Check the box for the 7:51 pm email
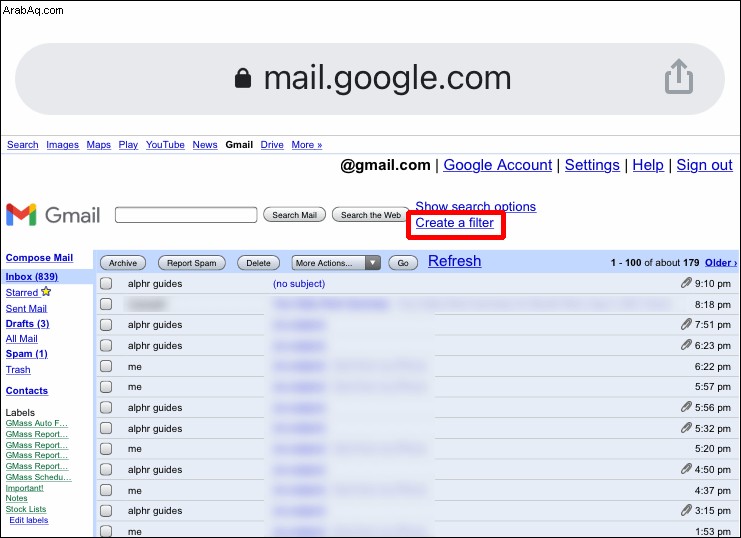The image size is (741, 538). click(x=106, y=325)
